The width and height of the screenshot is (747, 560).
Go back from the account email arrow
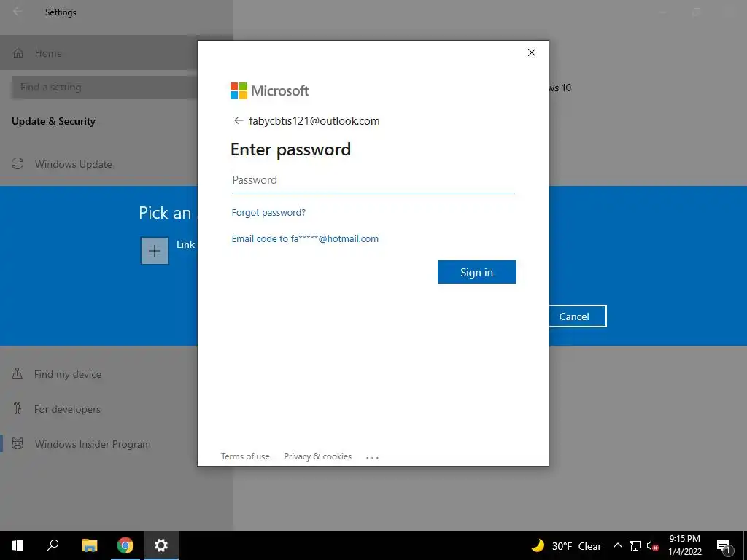tap(239, 120)
